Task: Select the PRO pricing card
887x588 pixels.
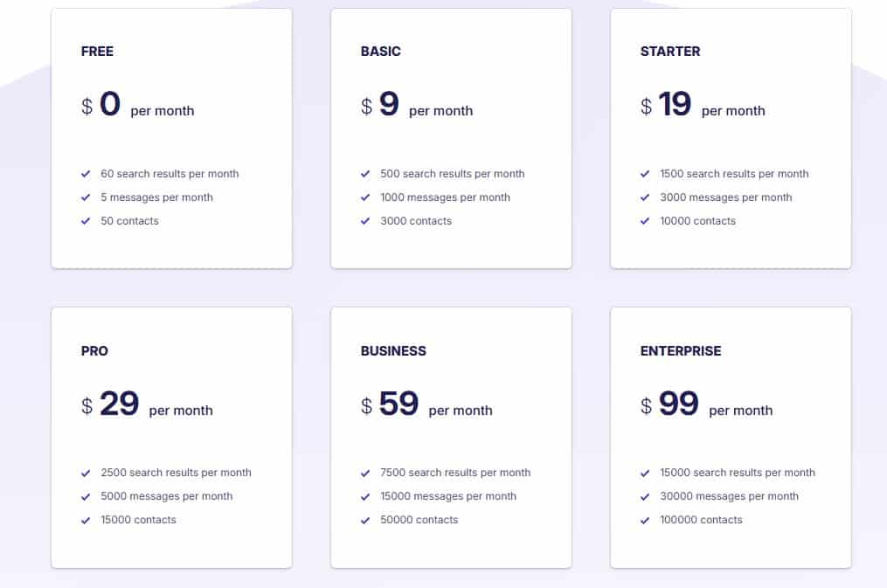Action: point(171,437)
